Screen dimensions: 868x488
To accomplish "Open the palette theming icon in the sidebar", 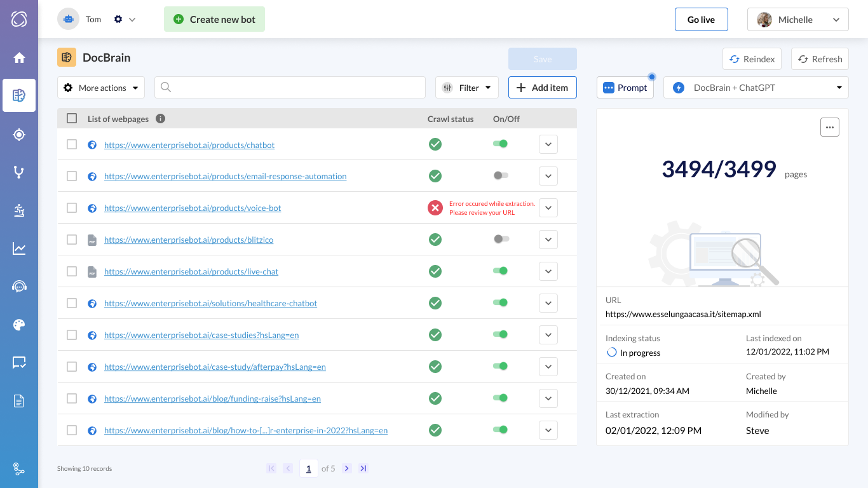I will (18, 325).
